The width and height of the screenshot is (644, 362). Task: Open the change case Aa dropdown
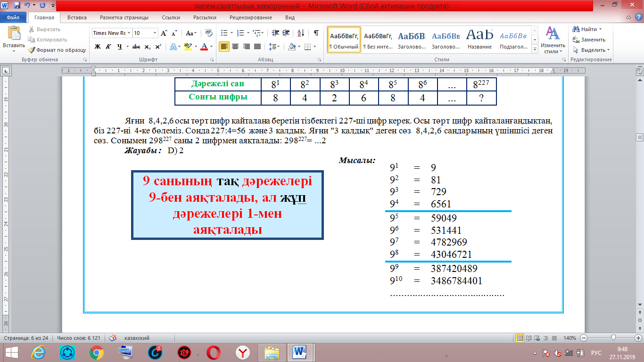point(191,33)
